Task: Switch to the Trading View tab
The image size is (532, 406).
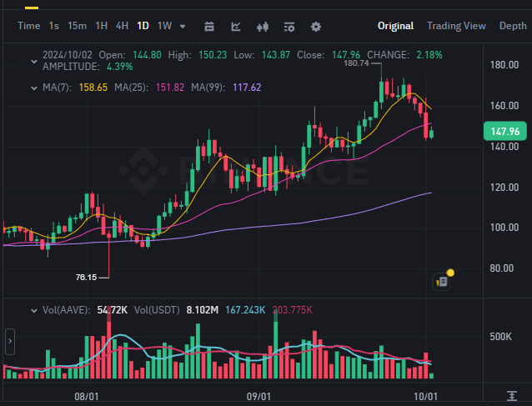Action: (x=456, y=26)
